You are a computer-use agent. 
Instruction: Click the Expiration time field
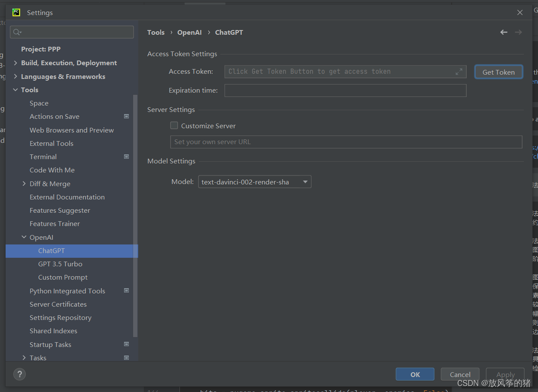(345, 90)
